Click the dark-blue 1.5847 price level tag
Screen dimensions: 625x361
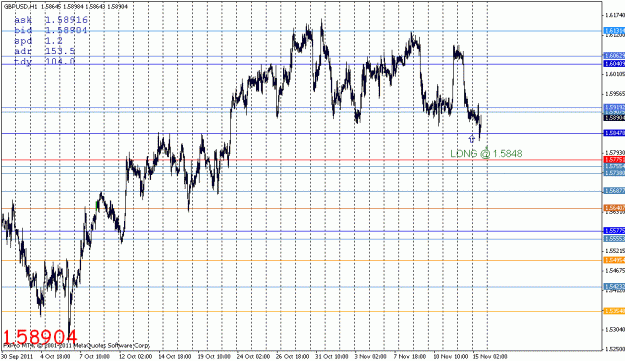[614, 133]
